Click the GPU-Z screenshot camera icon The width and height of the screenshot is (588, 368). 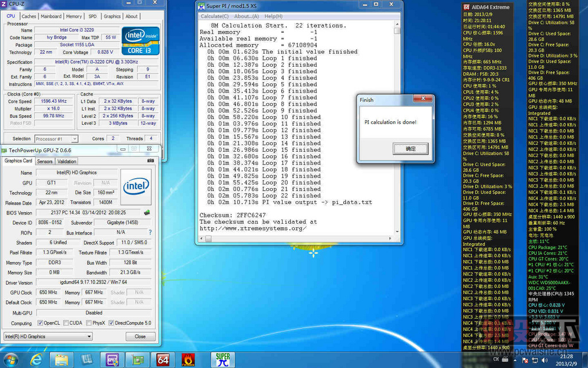tap(150, 161)
